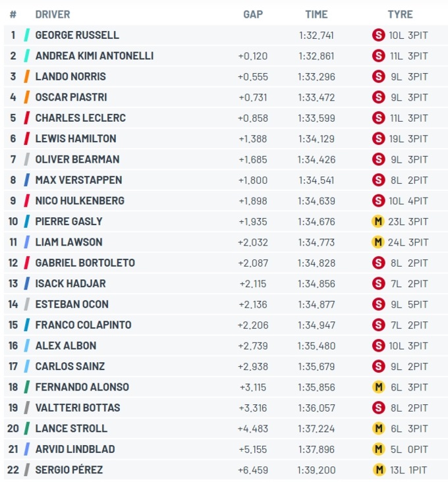This screenshot has width=448, height=482.
Task: Click Esteban Ocon's 5PIT stop count
Action: coord(418,304)
